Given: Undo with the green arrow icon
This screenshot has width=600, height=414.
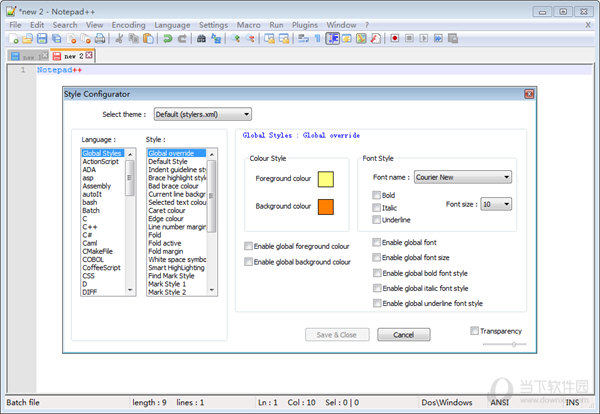Looking at the screenshot, I should point(168,39).
